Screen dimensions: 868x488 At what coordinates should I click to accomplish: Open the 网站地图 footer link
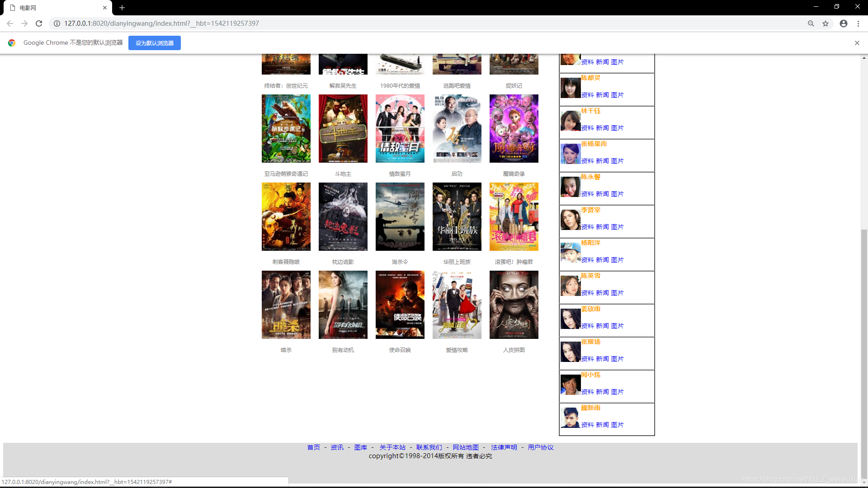[466, 447]
